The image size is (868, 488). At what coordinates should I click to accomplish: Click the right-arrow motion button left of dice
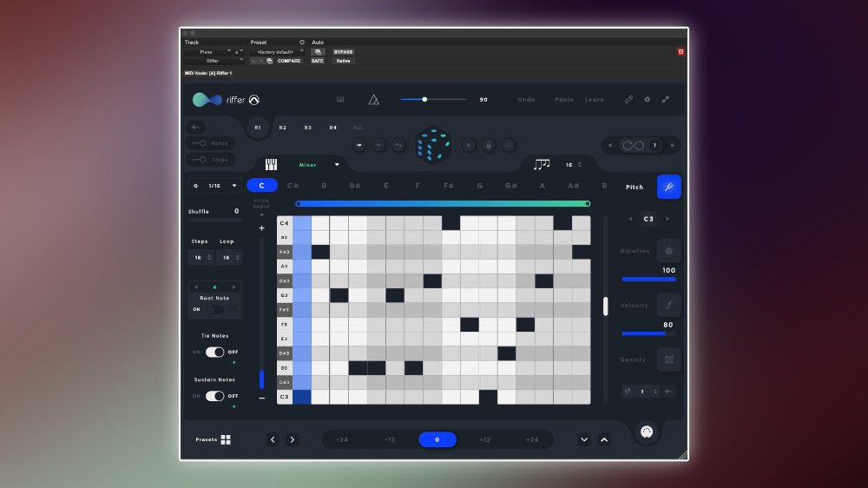tap(359, 145)
